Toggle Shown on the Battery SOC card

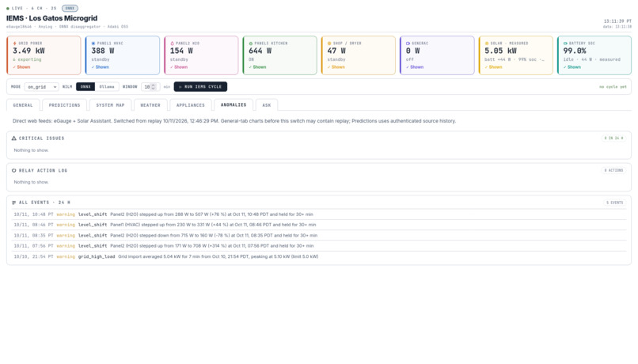click(x=572, y=67)
